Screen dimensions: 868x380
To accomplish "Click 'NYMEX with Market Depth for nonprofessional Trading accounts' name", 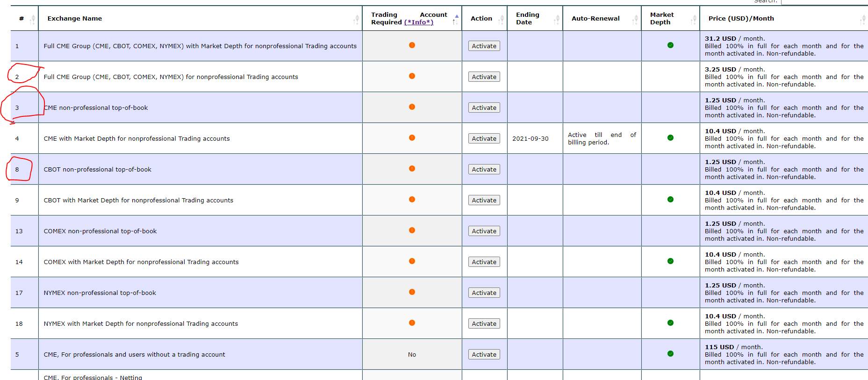I will [141, 324].
